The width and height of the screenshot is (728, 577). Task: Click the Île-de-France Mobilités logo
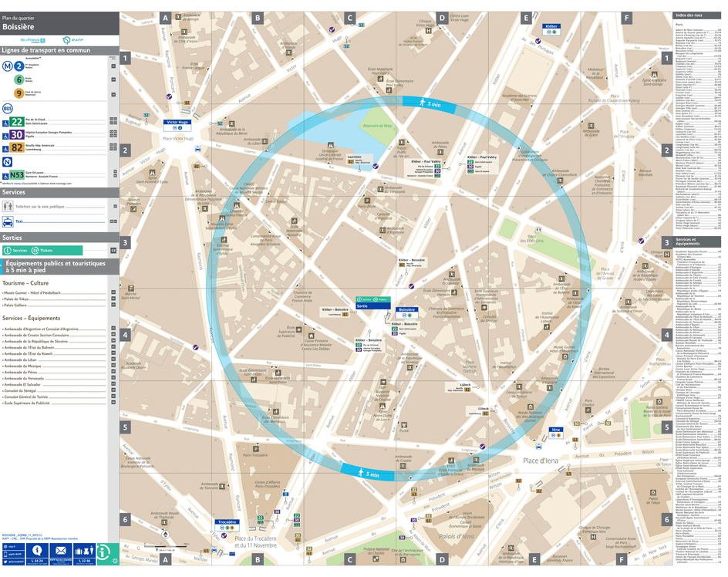pyautogui.click(x=32, y=39)
